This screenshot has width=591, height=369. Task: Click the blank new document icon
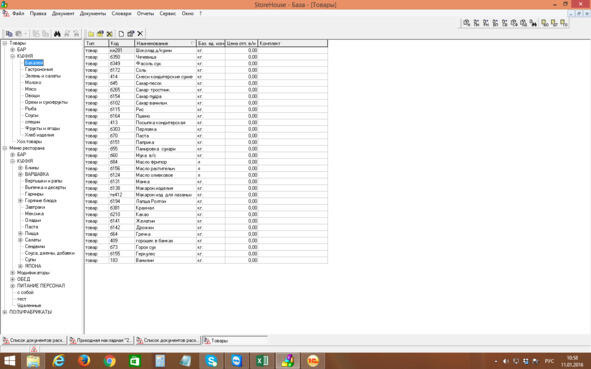tap(121, 34)
